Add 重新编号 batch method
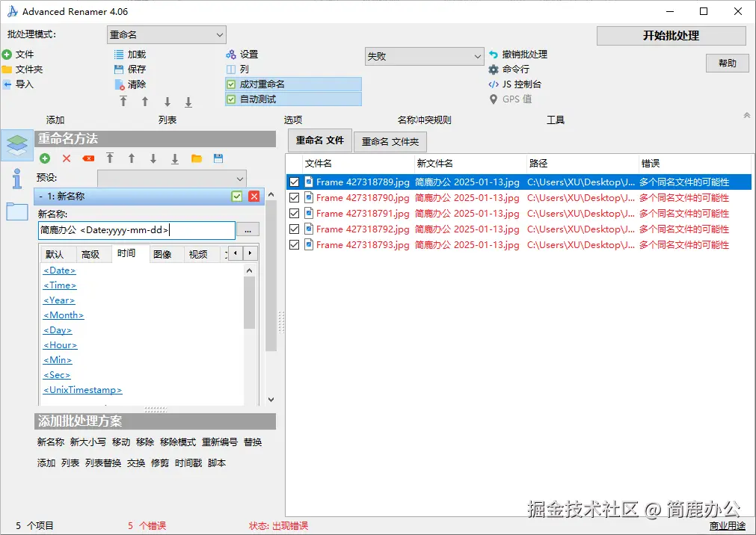The width and height of the screenshot is (756, 535). click(220, 442)
